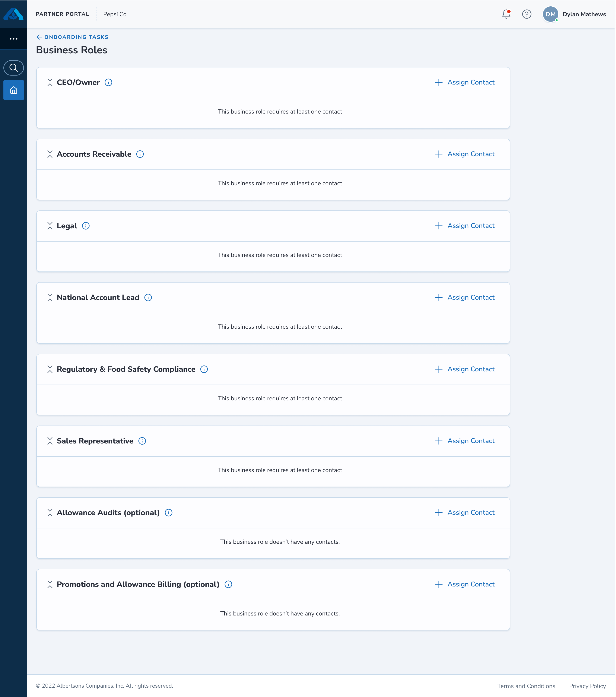Image resolution: width=616 pixels, height=697 pixels.
Task: Go back to Onboarding Tasks
Action: 72,37
